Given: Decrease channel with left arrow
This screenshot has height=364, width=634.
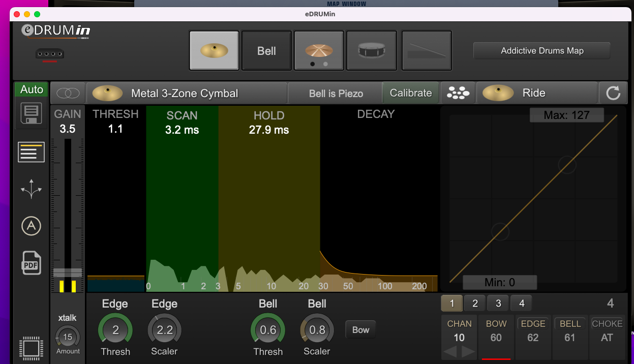Looking at the screenshot, I should [450, 351].
